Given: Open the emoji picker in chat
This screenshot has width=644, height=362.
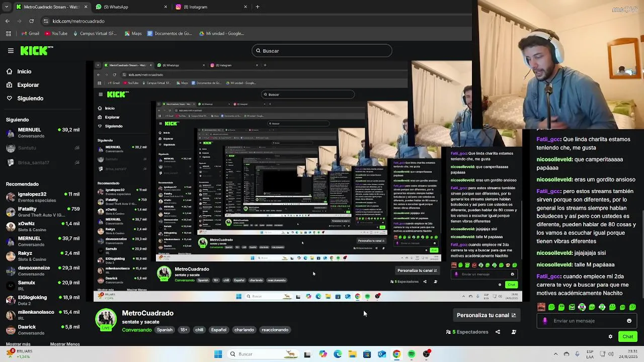Looking at the screenshot, I should [629, 321].
